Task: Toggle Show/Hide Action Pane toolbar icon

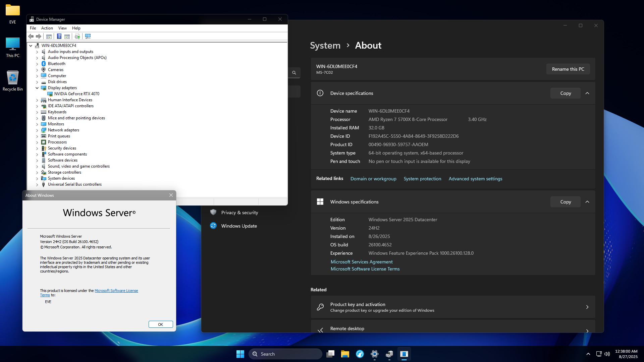Action: pos(67,36)
